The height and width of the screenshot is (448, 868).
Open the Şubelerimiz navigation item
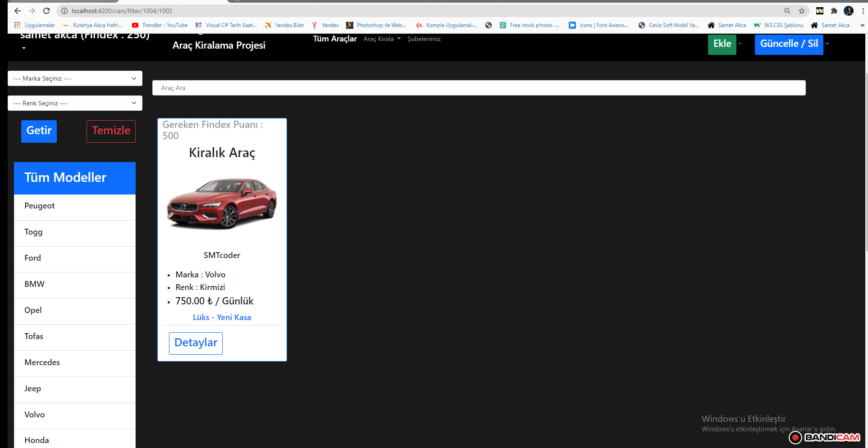[424, 39]
